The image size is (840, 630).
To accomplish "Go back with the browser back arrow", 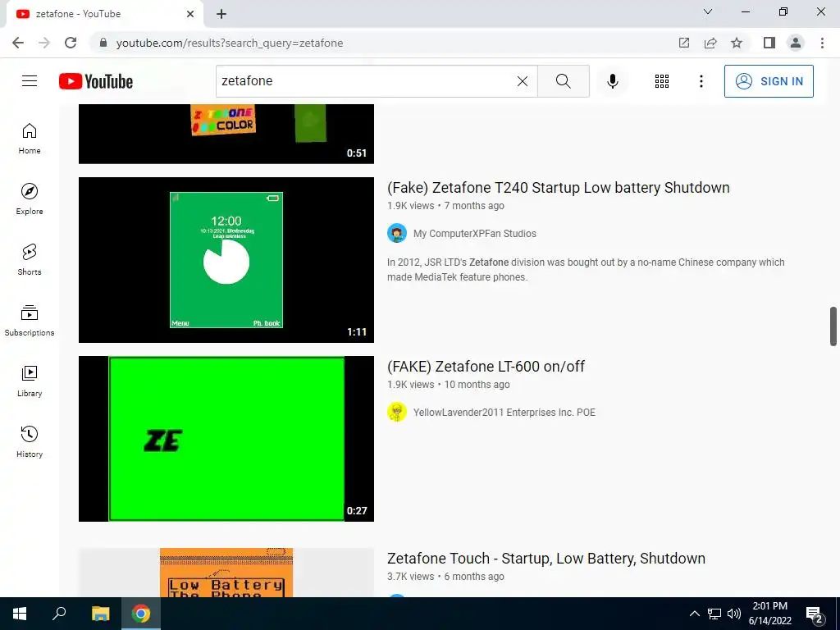I will pos(18,43).
